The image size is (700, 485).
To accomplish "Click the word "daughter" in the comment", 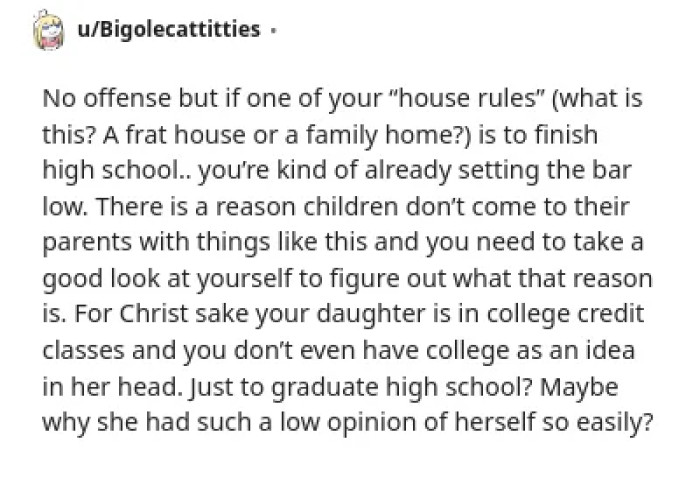I will pos(371,315).
